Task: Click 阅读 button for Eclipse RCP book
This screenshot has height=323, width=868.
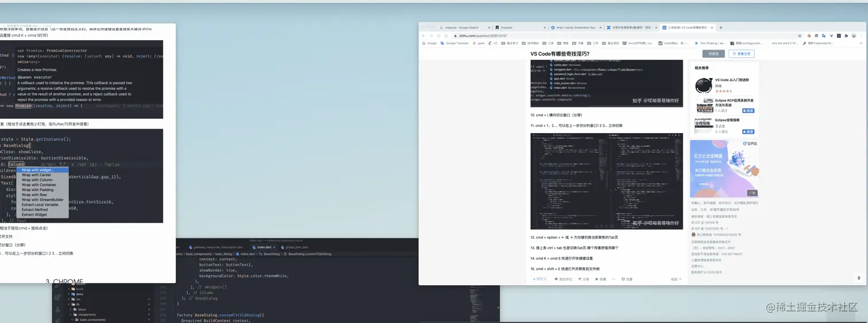Action: click(748, 111)
